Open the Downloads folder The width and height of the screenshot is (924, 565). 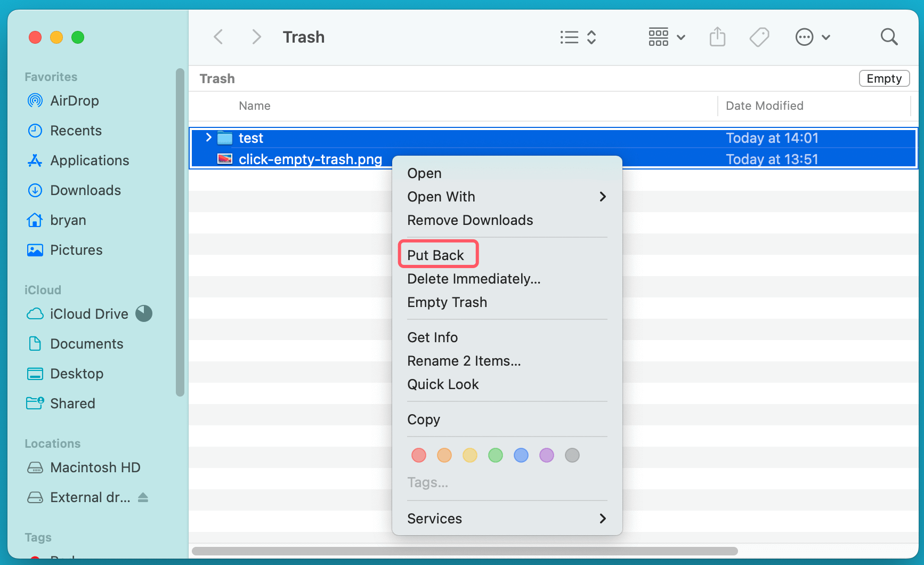pos(85,190)
